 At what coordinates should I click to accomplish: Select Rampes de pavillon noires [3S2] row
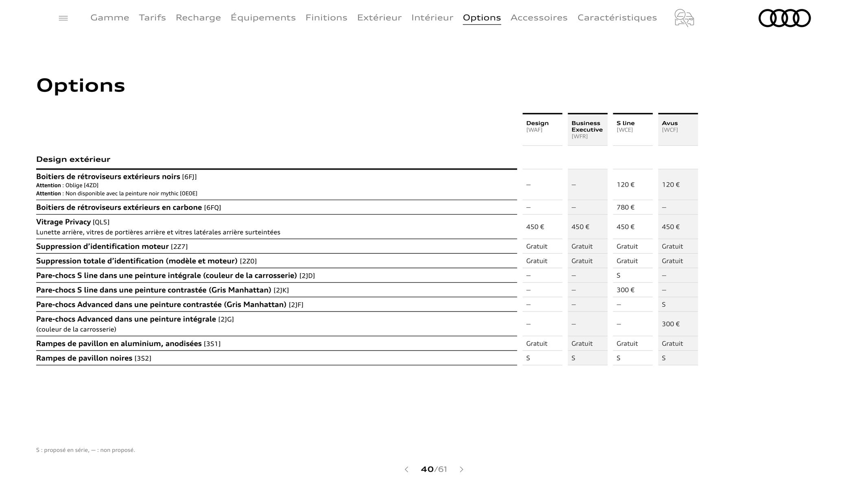pos(277,358)
